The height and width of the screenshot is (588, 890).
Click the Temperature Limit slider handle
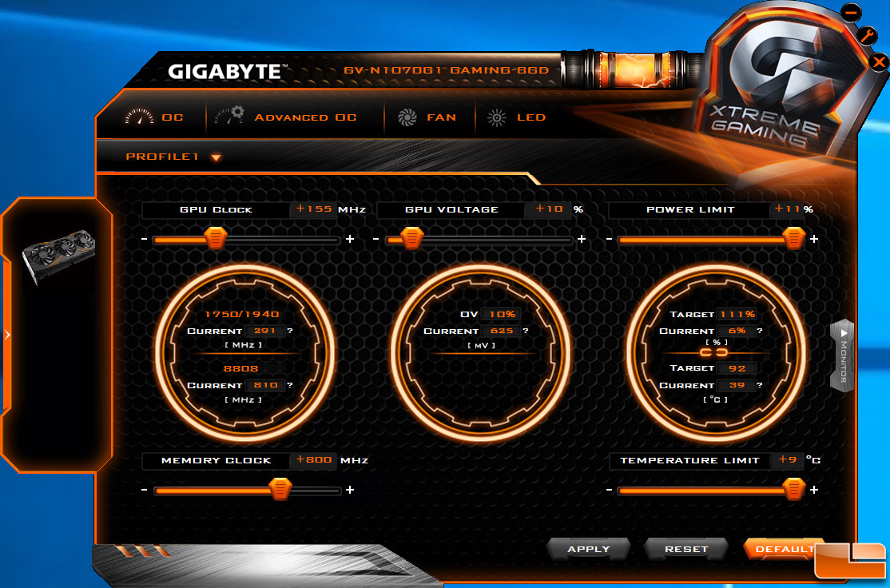[x=793, y=489]
